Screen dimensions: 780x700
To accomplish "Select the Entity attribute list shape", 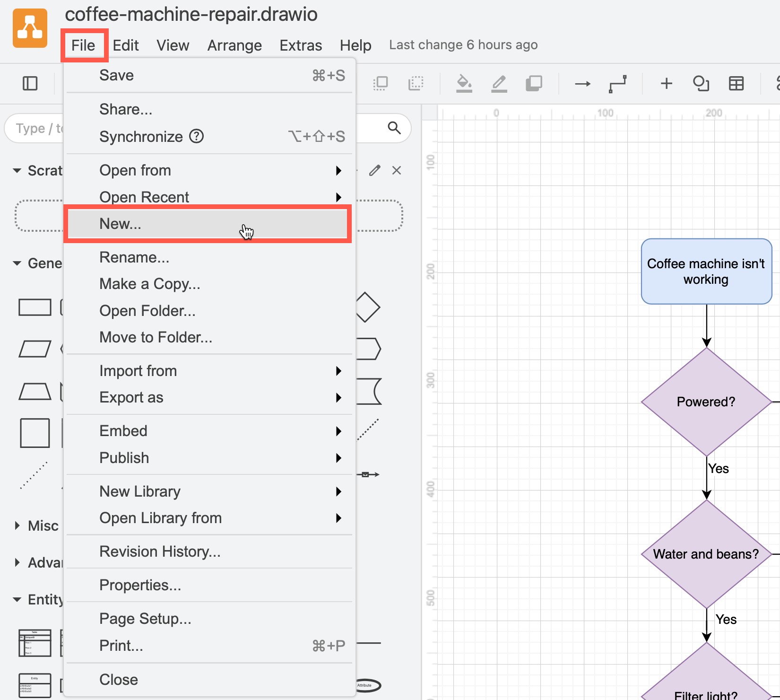I will point(35,685).
